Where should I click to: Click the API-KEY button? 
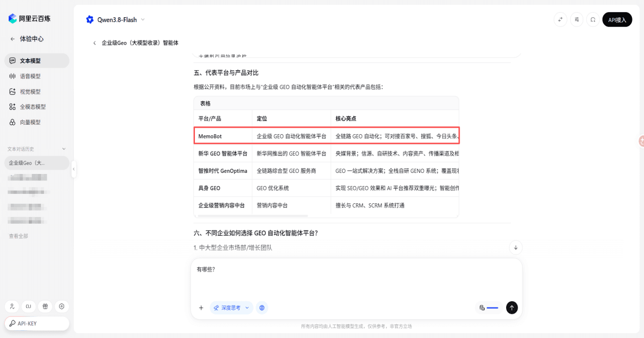tap(37, 323)
